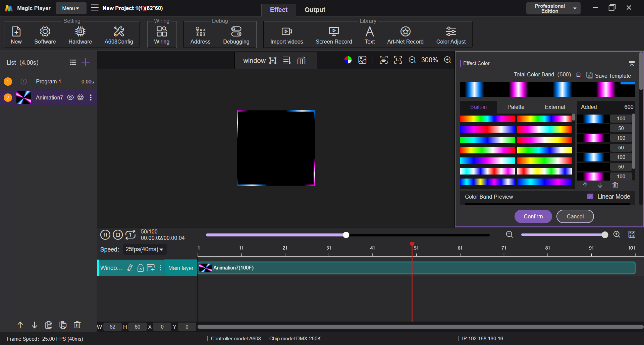644x345 pixels.
Task: Cancel the effect color dialog
Action: 575,216
